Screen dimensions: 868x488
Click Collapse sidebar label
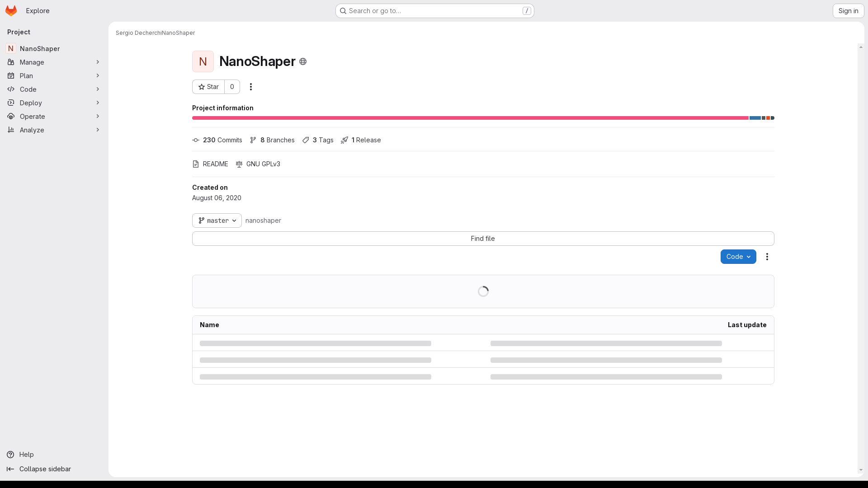click(x=45, y=469)
